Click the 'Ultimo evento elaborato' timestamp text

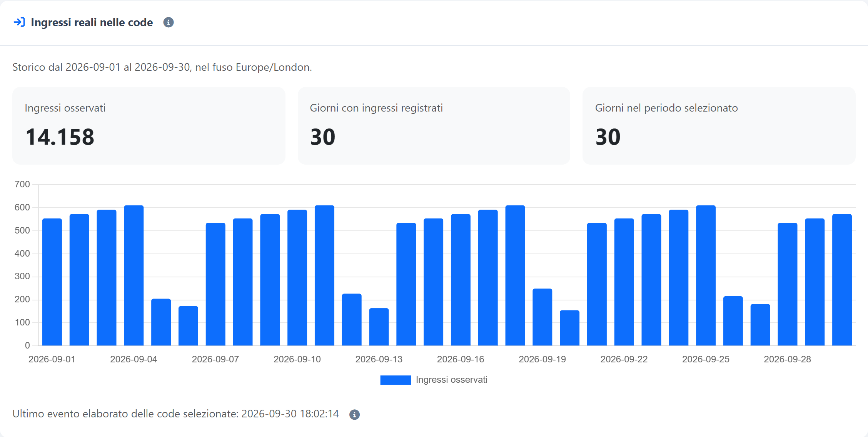point(175,414)
